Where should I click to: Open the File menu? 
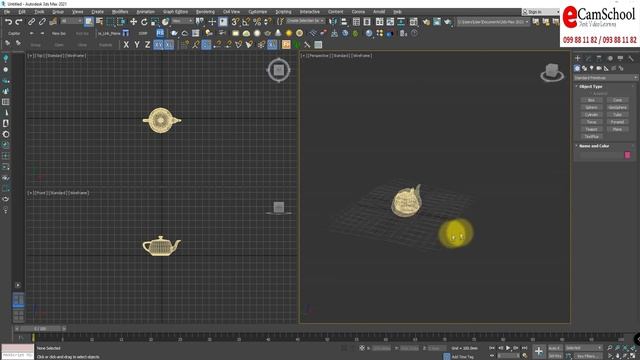pos(7,12)
